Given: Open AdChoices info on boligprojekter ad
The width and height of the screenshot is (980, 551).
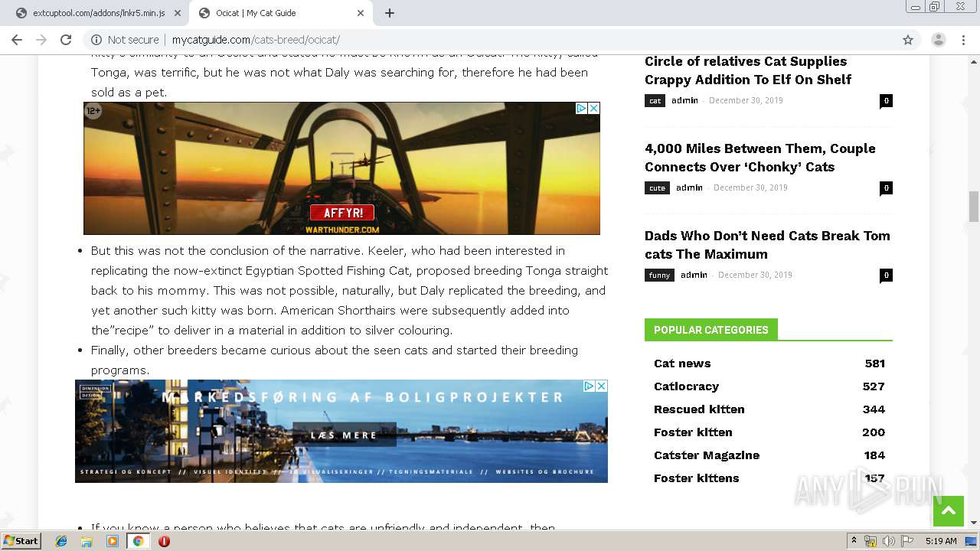Looking at the screenshot, I should coord(589,386).
